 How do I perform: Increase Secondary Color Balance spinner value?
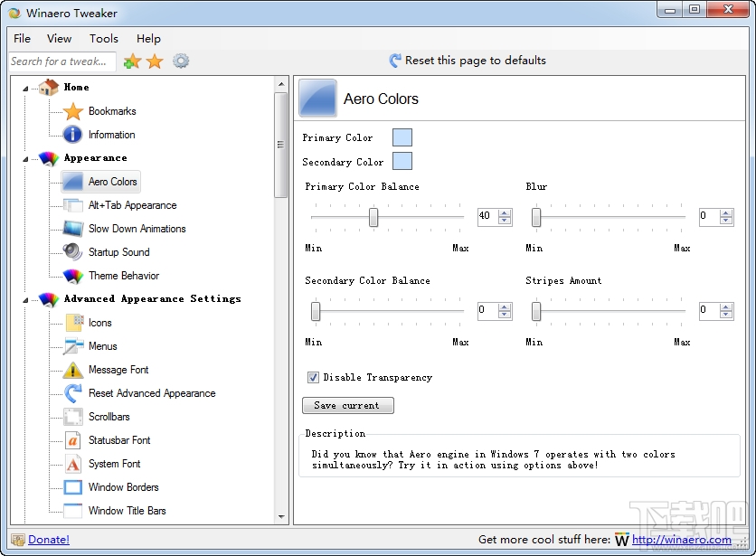(505, 306)
